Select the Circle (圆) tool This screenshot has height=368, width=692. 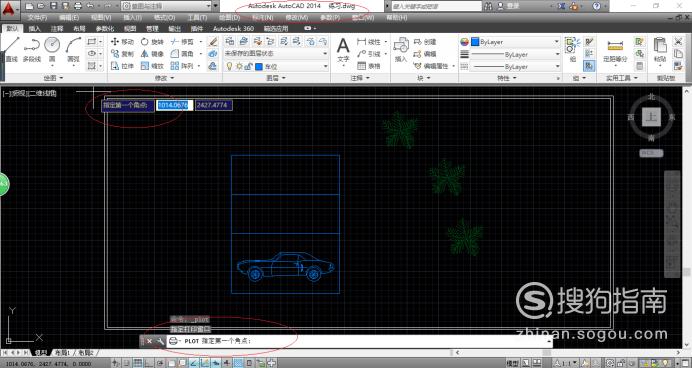point(52,49)
